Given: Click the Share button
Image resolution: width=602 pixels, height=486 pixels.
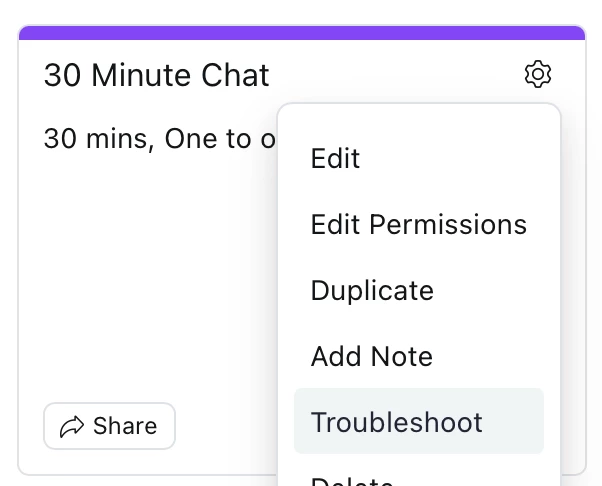Looking at the screenshot, I should 109,426.
